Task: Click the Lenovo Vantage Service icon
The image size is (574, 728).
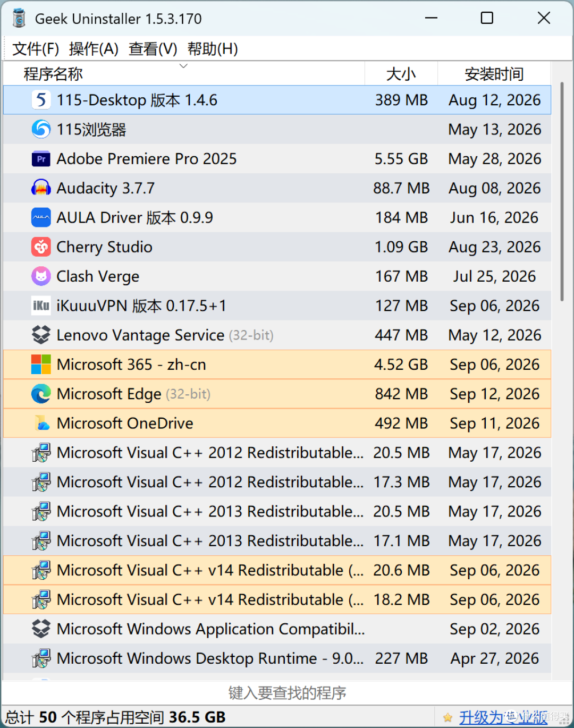Action: click(x=41, y=335)
